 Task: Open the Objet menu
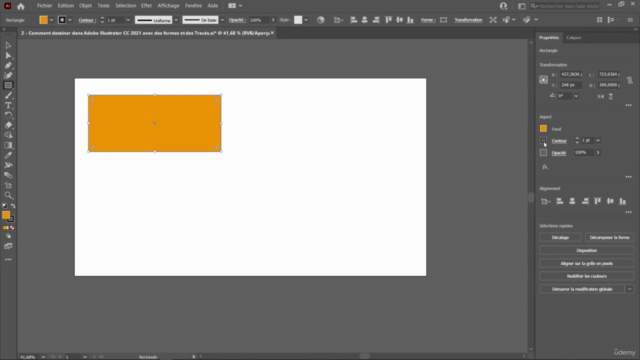pyautogui.click(x=85, y=6)
